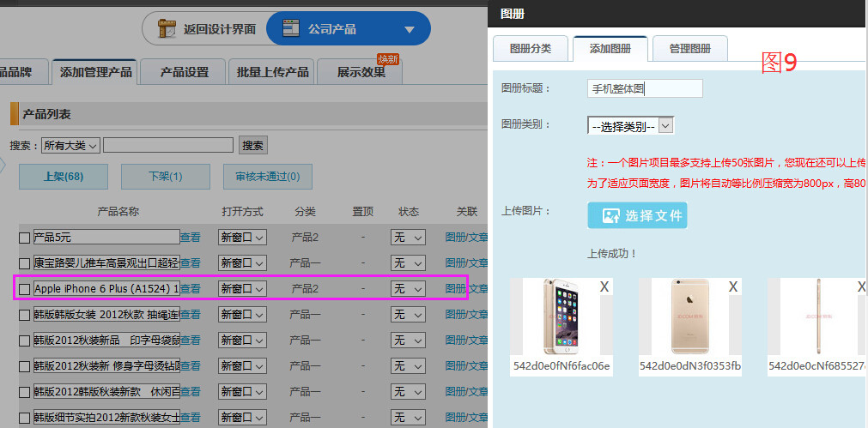Tick the checkbox for 产品5元
This screenshot has width=868, height=428.
pos(24,238)
